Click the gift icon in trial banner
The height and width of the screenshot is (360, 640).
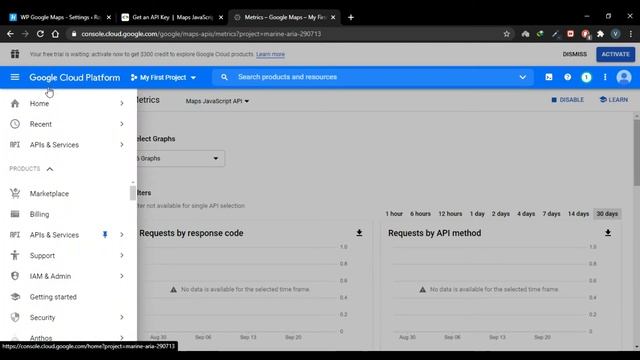click(x=15, y=54)
